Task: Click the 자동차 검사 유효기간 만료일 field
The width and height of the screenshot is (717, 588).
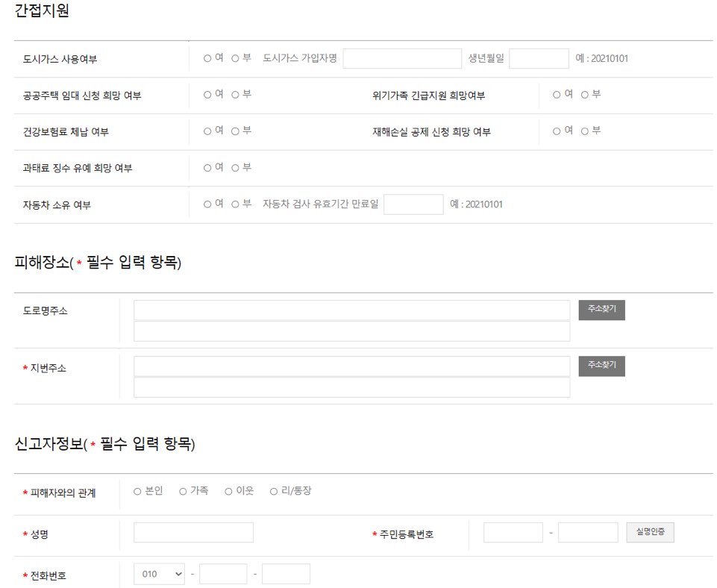Action: coord(414,203)
